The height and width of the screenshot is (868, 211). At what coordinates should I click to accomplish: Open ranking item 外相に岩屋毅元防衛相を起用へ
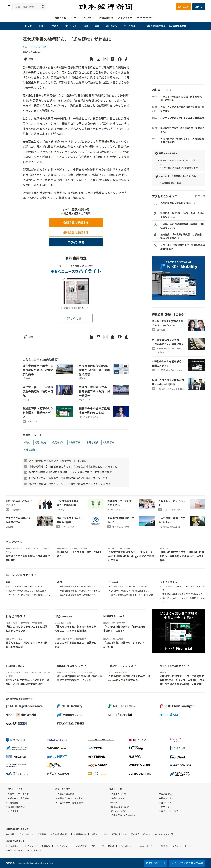pyautogui.click(x=176, y=203)
